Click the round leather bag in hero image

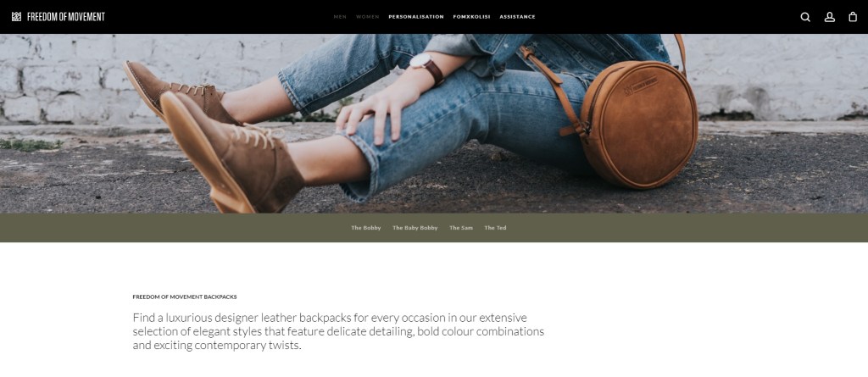coord(638,125)
